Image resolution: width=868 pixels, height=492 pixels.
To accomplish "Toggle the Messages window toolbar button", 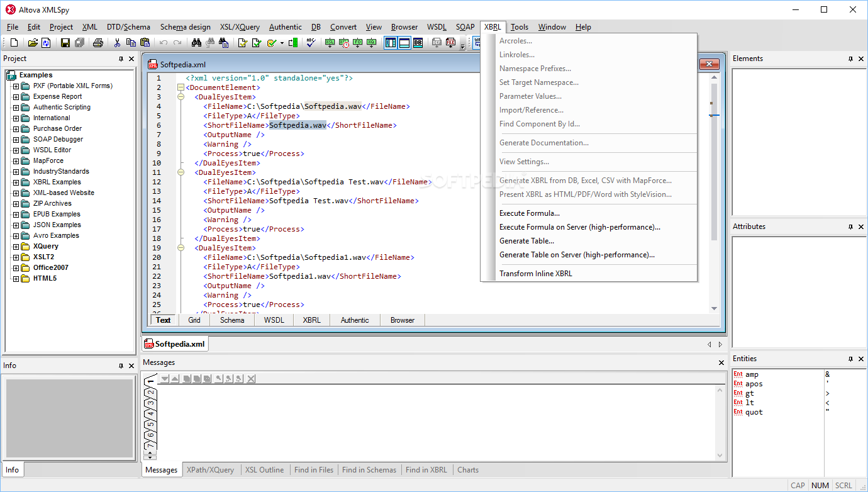I will click(404, 43).
